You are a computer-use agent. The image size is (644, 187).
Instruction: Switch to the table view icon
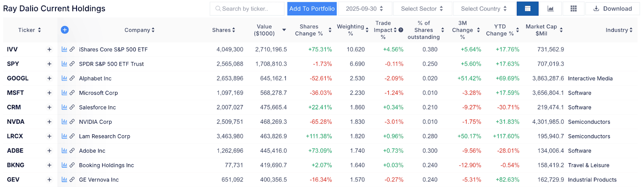click(x=527, y=9)
